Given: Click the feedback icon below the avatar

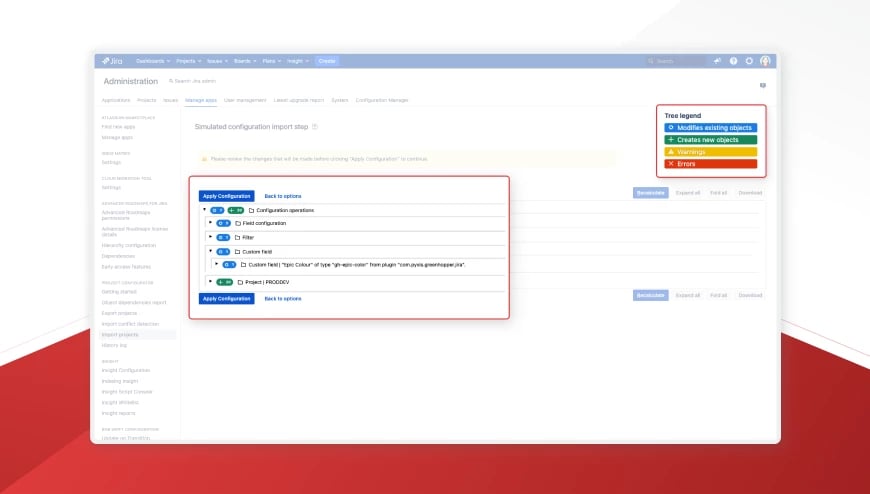Looking at the screenshot, I should click(763, 85).
